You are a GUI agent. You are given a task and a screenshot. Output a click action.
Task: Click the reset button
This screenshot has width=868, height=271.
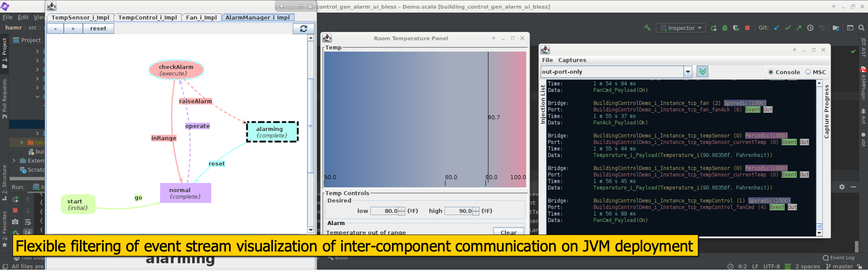click(98, 29)
